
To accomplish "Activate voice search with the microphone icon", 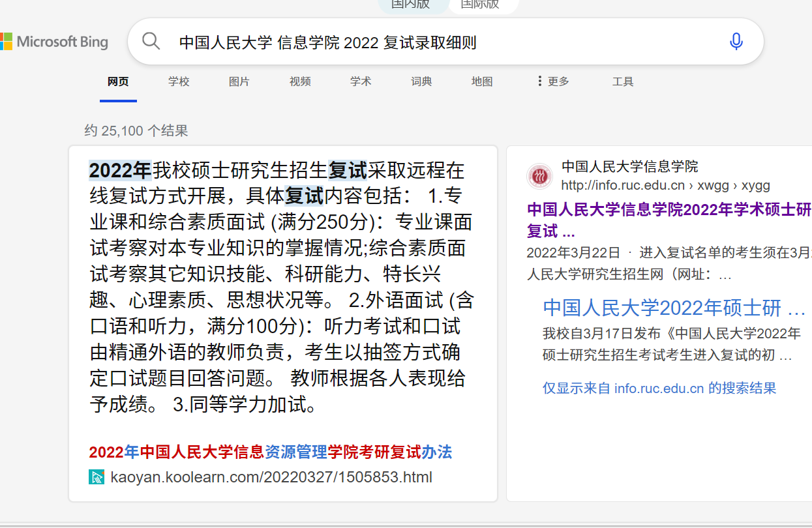I will [x=736, y=40].
